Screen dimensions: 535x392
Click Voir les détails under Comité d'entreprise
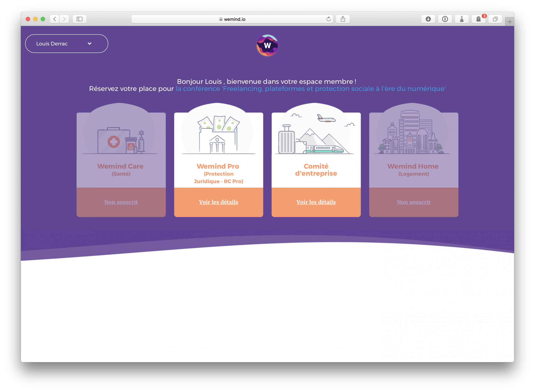[x=316, y=202]
